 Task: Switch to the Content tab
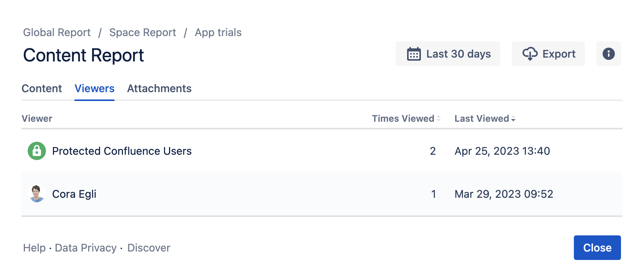point(42,88)
